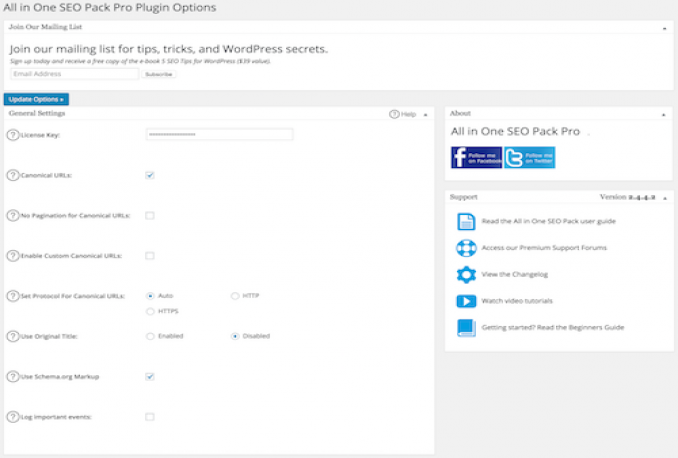Viewport: 678px width, 458px height.
Task: Collapse the General Settings panel
Action: [x=425, y=115]
